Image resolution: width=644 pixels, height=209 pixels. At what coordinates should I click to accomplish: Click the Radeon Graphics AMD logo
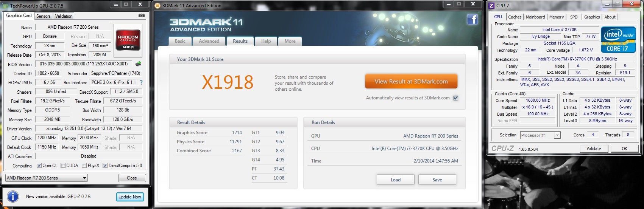[x=128, y=40]
